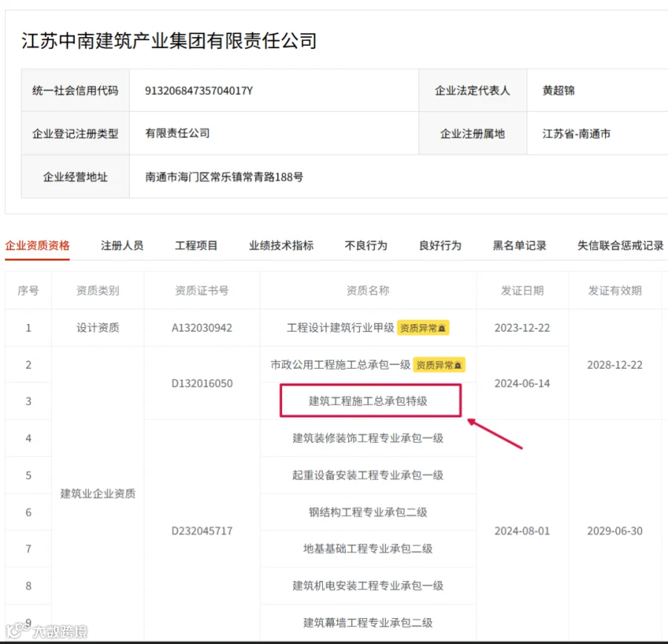Click the 发证有效期 column header

pyautogui.click(x=615, y=291)
